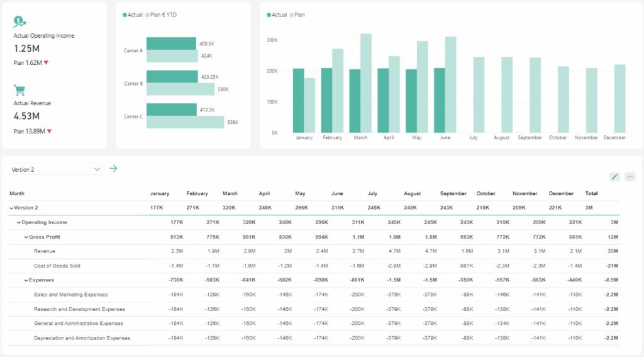The image size is (644, 357).
Task: Click the Plan € YTD legend marker
Action: point(148,14)
